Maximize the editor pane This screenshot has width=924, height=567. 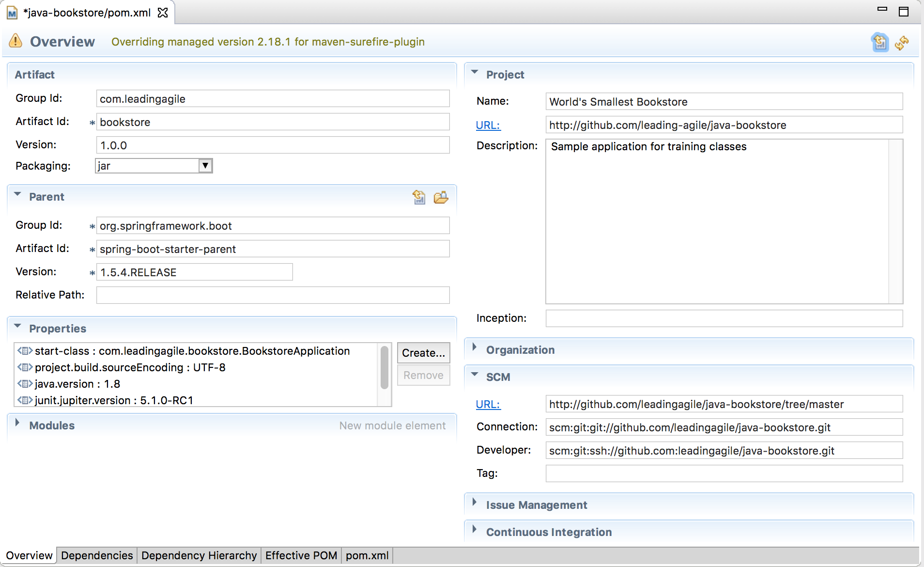[x=904, y=11]
